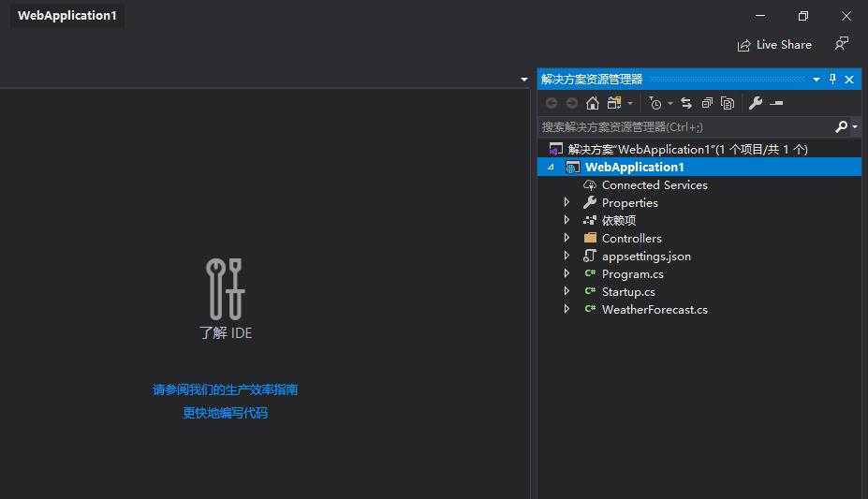Click the Connected Services cloud icon
The image size is (868, 499).
click(590, 184)
